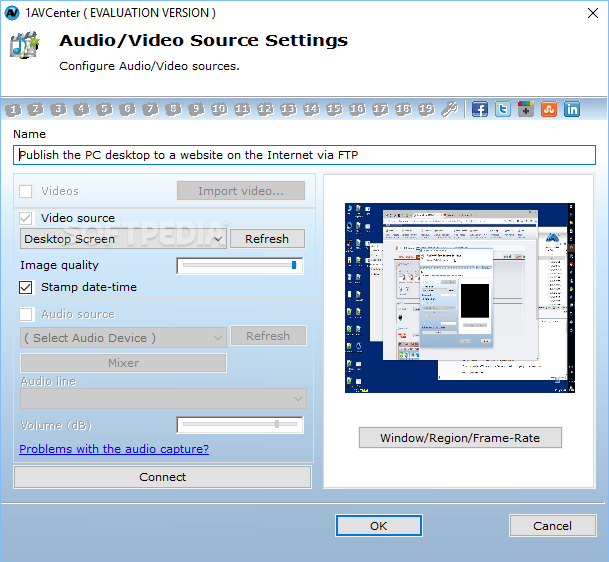
Task: Select numbered source icon 12
Action: 265,110
